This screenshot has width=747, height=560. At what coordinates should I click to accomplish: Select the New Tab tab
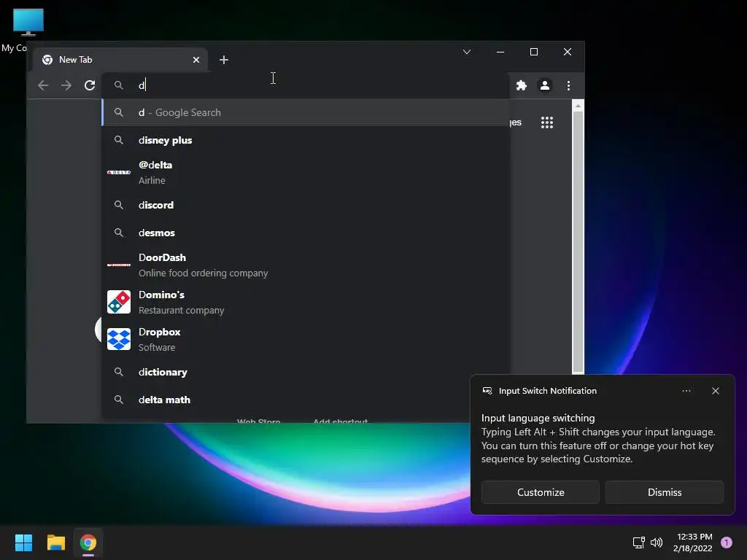120,60
